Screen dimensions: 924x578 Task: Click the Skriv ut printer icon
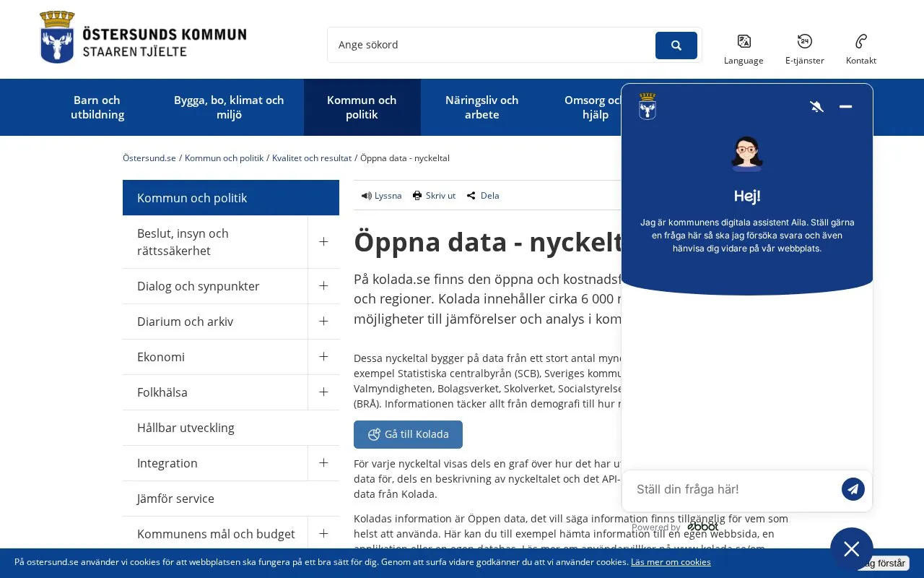coord(417,196)
